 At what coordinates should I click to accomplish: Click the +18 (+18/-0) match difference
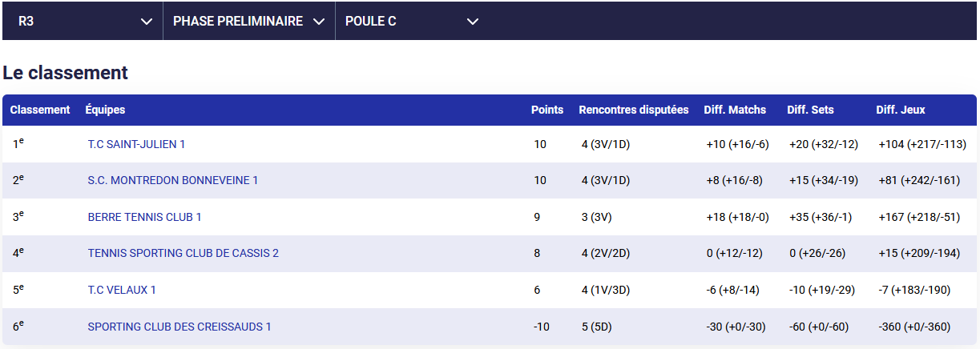737,217
